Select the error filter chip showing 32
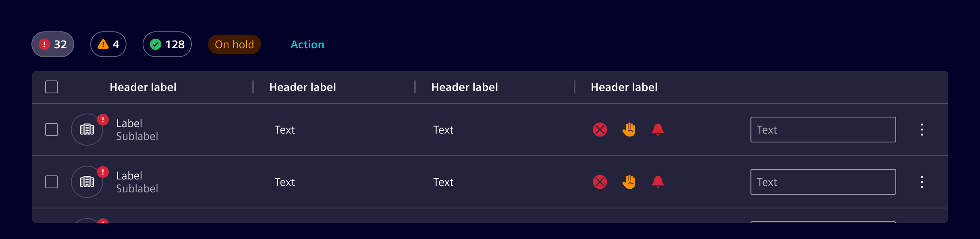Image resolution: width=980 pixels, height=239 pixels. pos(53,44)
